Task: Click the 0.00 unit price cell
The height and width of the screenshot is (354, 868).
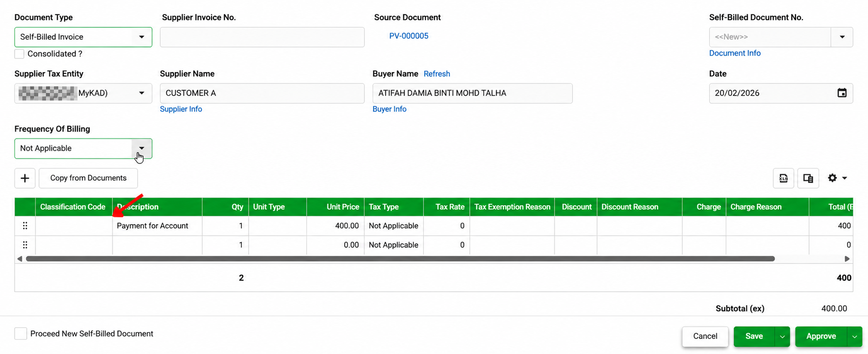Action: [335, 245]
